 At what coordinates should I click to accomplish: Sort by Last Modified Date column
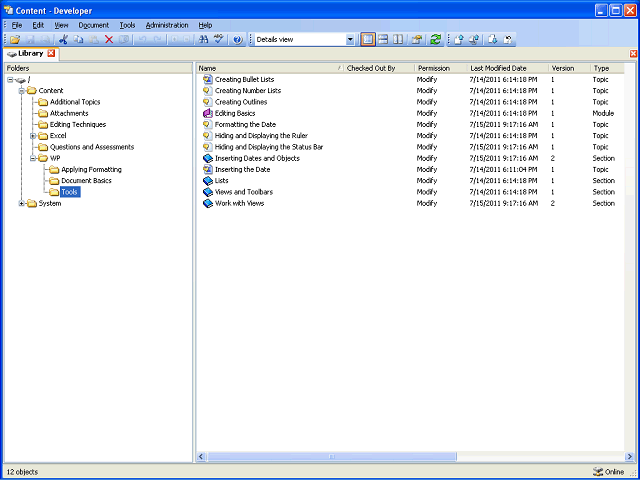pyautogui.click(x=507, y=68)
